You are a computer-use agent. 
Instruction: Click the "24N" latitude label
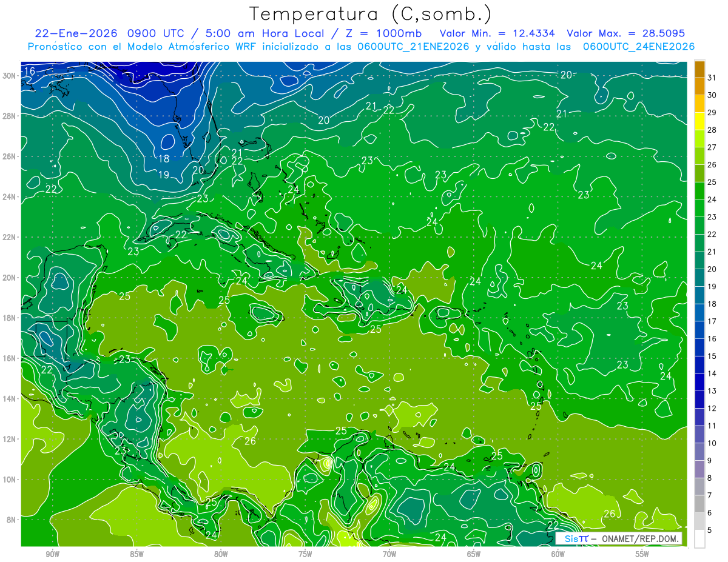tap(9, 197)
